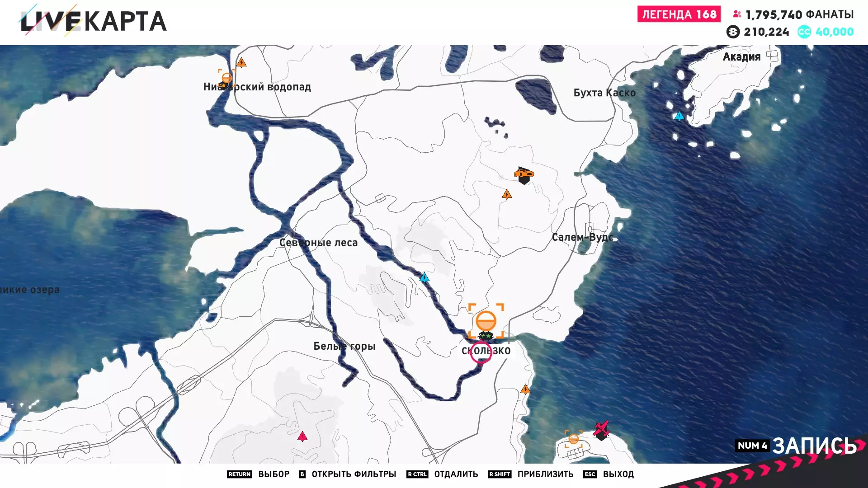
Task: Zoom in using ПРИБЛИЗИТЬ
Action: [545, 474]
